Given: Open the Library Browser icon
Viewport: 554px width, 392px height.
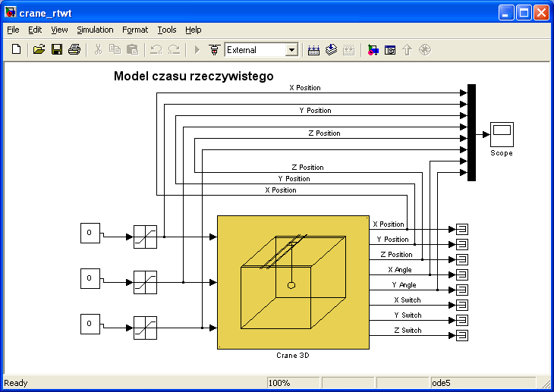Looking at the screenshot, I should click(373, 50).
